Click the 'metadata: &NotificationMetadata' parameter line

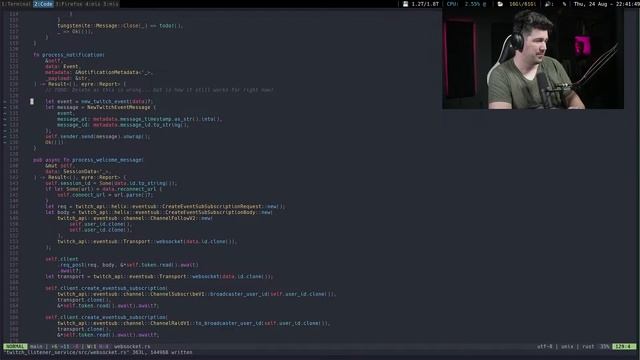(x=99, y=72)
